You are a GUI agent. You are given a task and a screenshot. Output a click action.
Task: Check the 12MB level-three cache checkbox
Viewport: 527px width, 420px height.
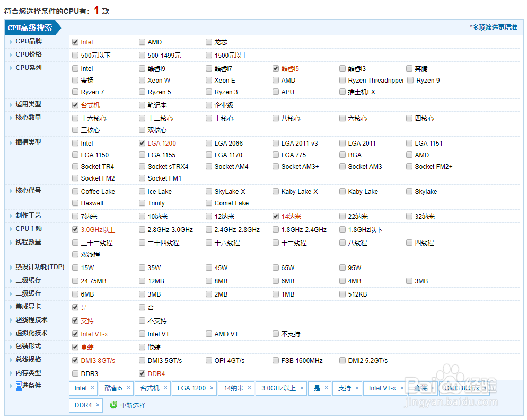tap(142, 281)
